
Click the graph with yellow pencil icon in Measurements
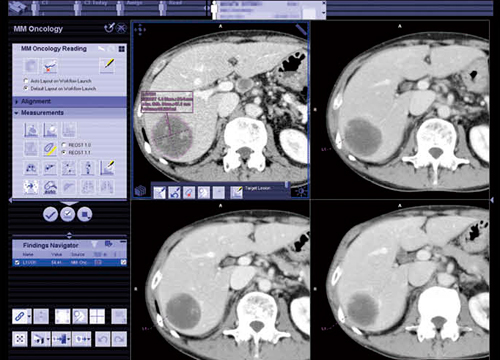pyautogui.click(x=107, y=168)
